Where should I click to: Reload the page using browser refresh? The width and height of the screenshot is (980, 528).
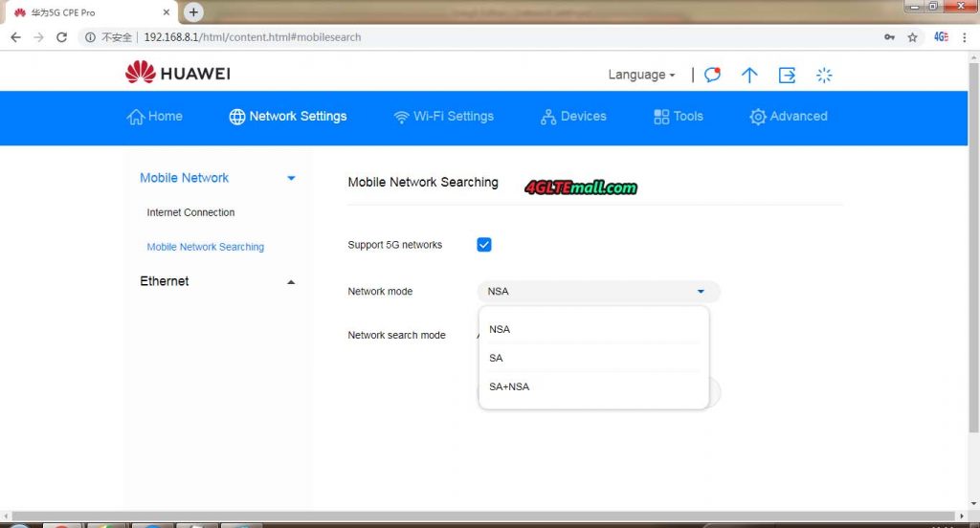62,37
